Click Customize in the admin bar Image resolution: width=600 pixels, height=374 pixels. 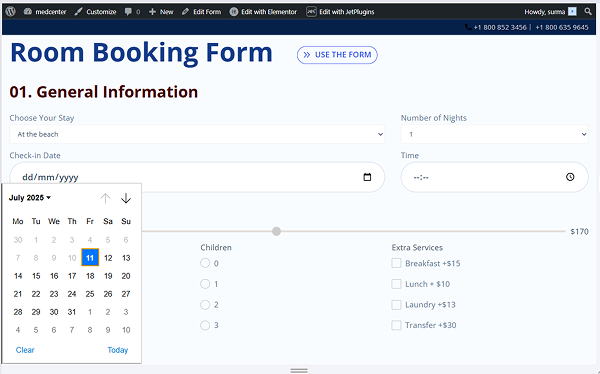(x=95, y=12)
